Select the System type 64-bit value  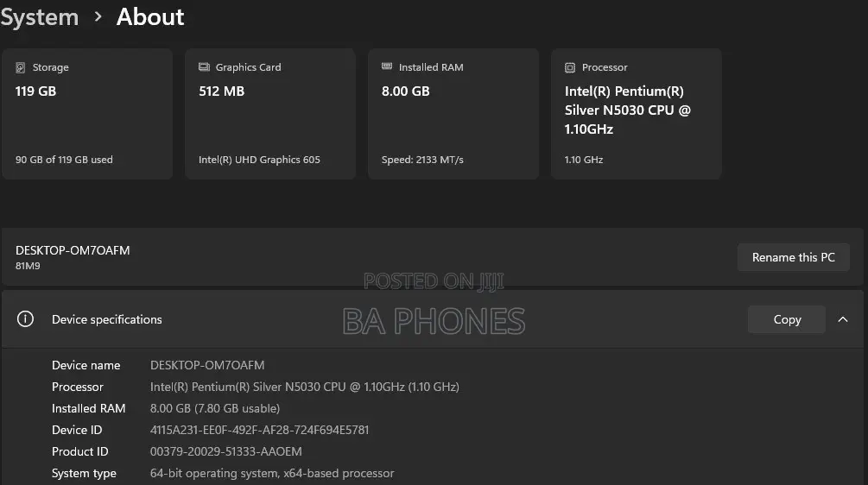click(x=272, y=474)
